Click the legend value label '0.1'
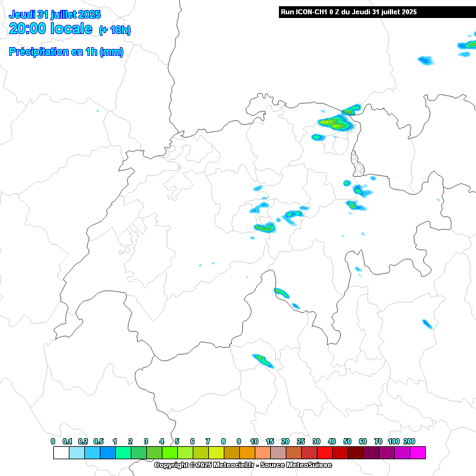Image resolution: width=476 pixels, height=476 pixels. point(67,441)
